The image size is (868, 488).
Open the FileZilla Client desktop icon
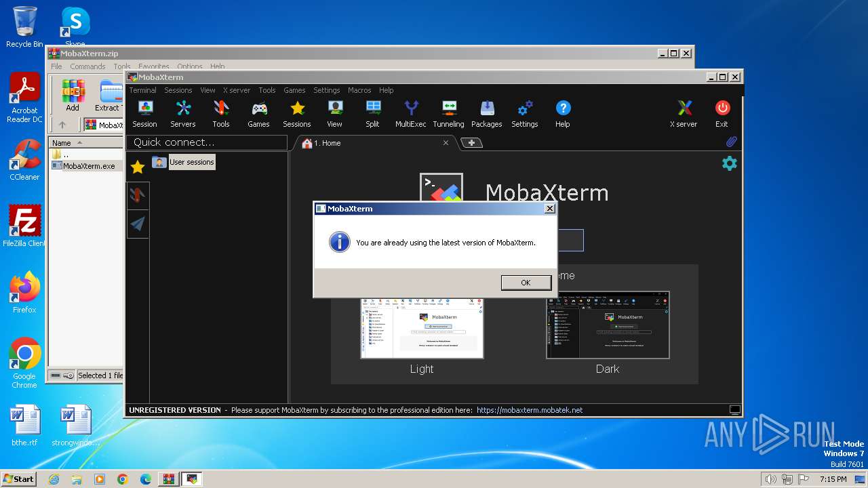[24, 226]
